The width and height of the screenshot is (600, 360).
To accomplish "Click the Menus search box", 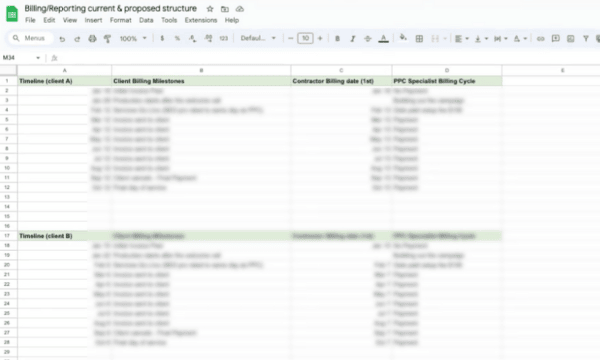I will point(30,38).
